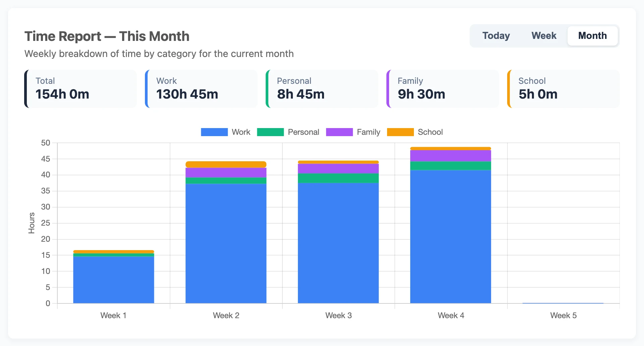The height and width of the screenshot is (346, 644).
Task: Click the '50' y-axis tick label
Action: pyautogui.click(x=46, y=143)
